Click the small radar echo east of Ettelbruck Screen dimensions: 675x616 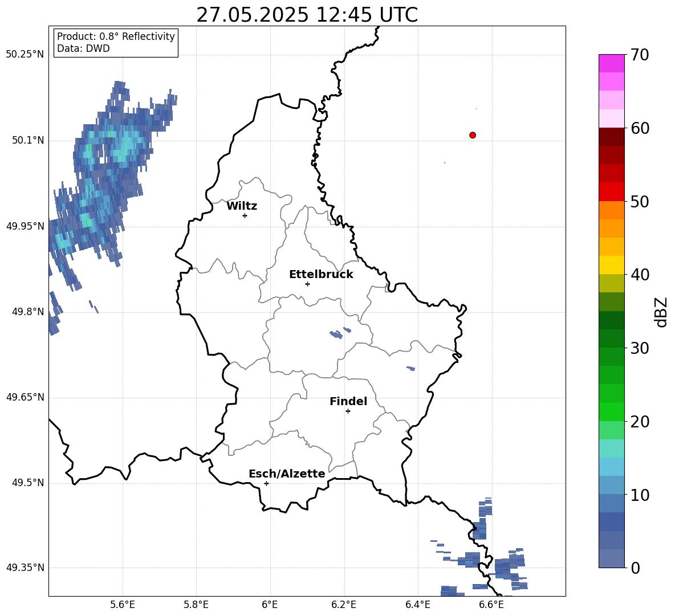click(340, 333)
